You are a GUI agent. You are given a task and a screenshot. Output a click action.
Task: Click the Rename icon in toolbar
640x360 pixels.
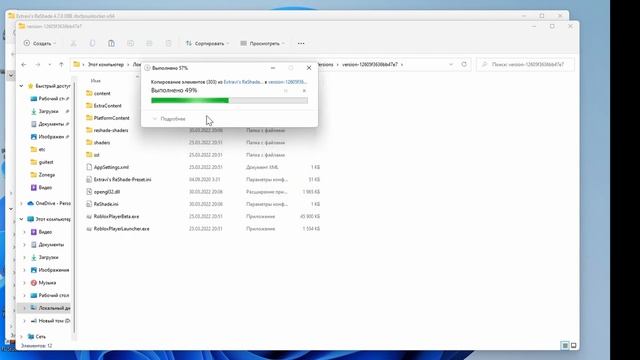click(x=130, y=43)
